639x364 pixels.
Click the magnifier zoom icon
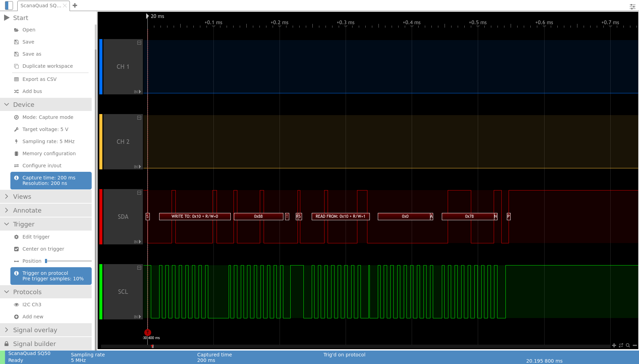point(628,345)
